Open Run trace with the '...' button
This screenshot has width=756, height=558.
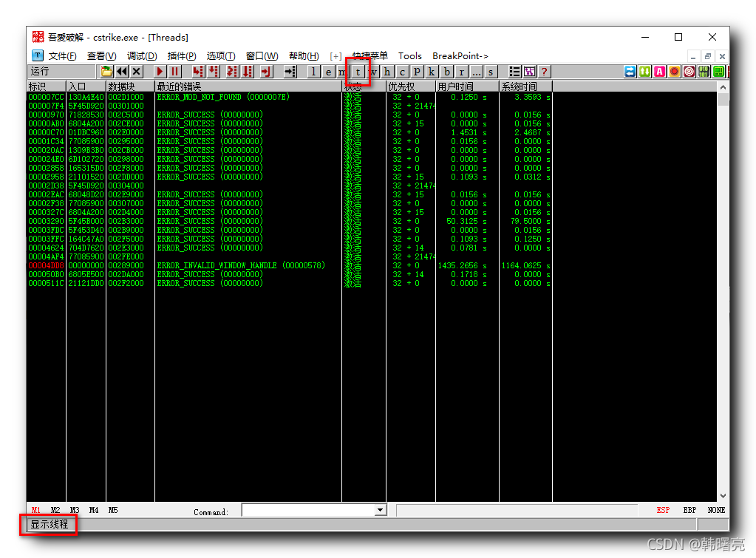477,72
